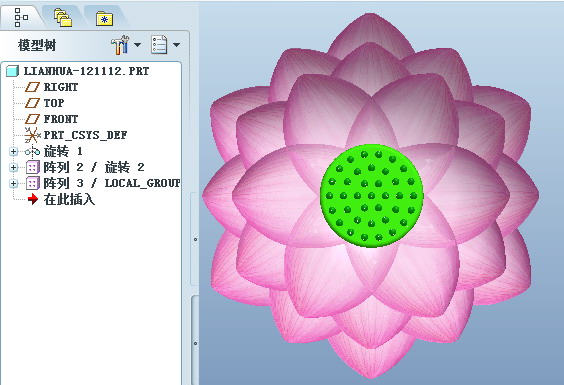Expand the 旋转 1 feature node
564x385 pixels.
point(13,151)
